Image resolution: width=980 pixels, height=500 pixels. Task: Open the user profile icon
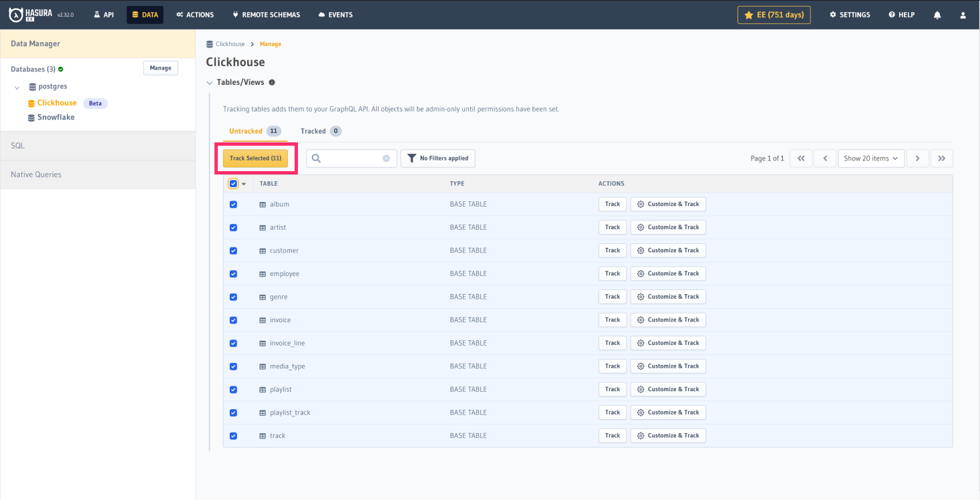tap(963, 15)
